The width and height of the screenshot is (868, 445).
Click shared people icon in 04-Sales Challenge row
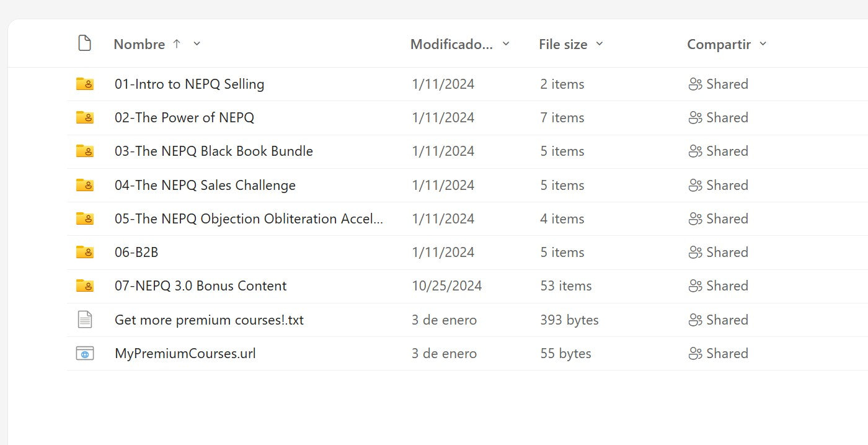(x=695, y=186)
